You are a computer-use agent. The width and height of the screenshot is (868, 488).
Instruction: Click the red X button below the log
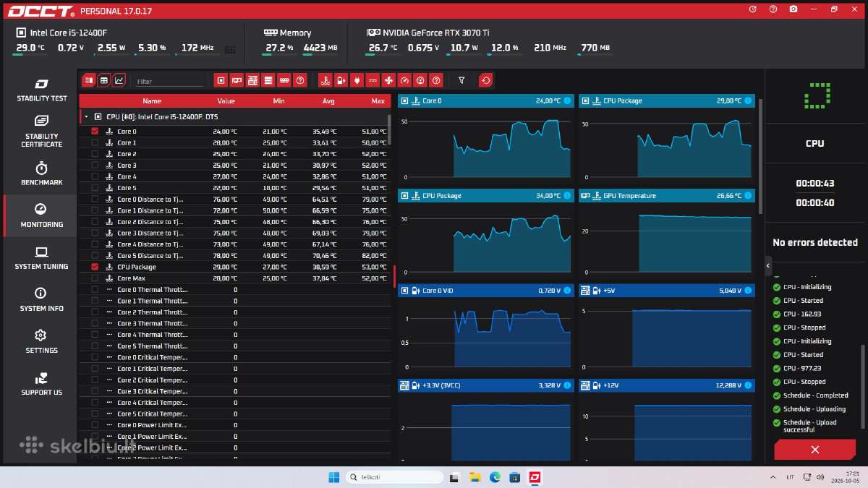(814, 450)
